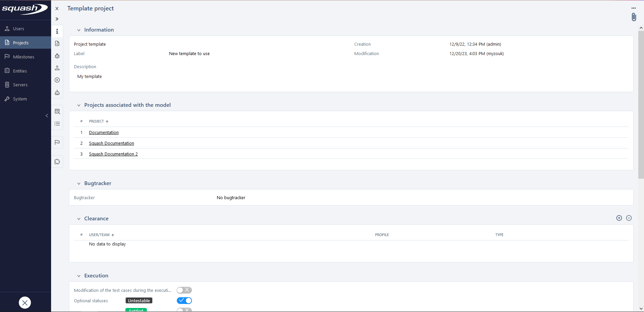This screenshot has width=644, height=312.
Task: Open System in the sidebar
Action: click(x=26, y=99)
